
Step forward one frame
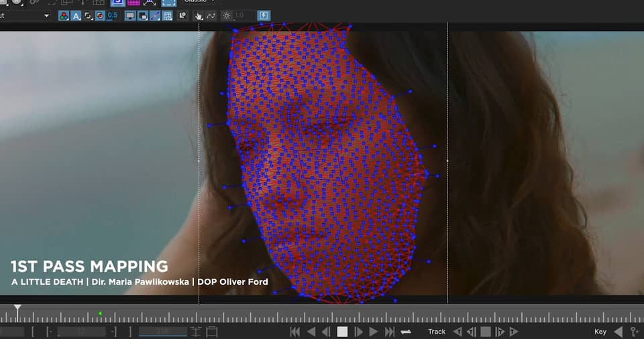pyautogui.click(x=358, y=332)
